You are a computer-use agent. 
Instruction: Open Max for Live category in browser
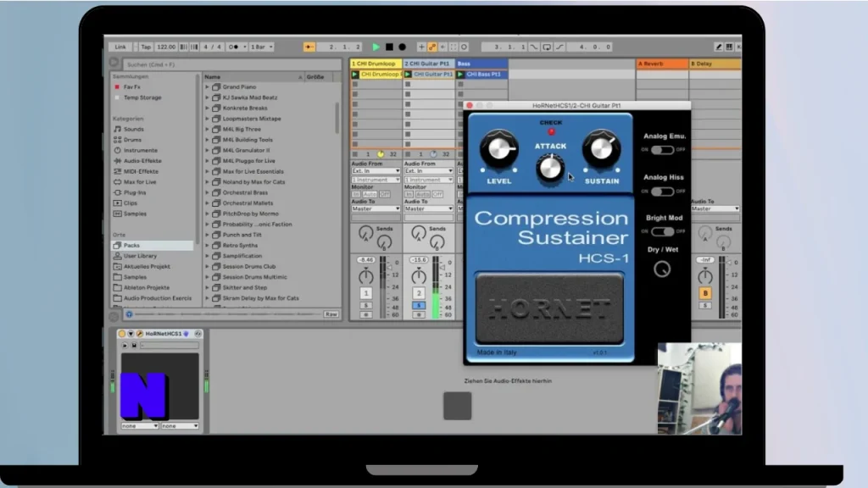click(x=140, y=181)
